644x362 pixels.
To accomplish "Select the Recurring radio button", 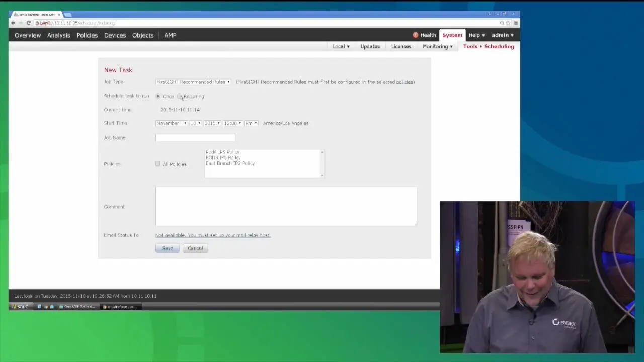I will pyautogui.click(x=180, y=96).
